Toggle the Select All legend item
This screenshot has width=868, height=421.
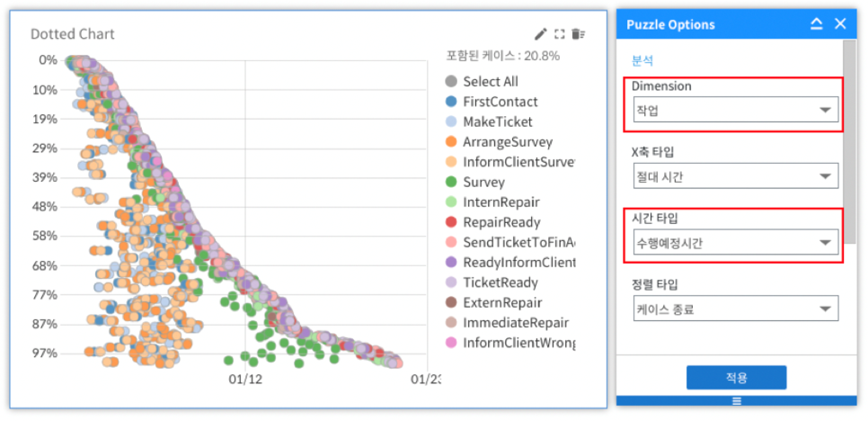(490, 82)
